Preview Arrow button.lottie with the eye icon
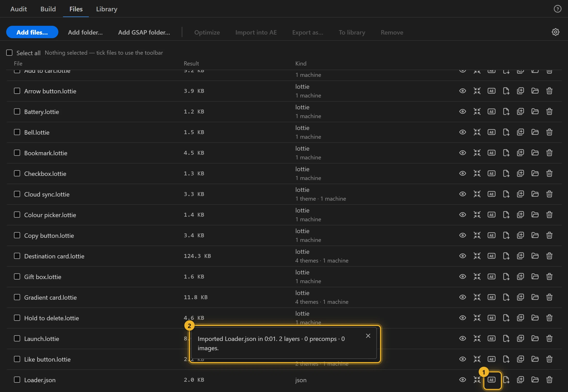The height and width of the screenshot is (392, 568). pyautogui.click(x=463, y=91)
